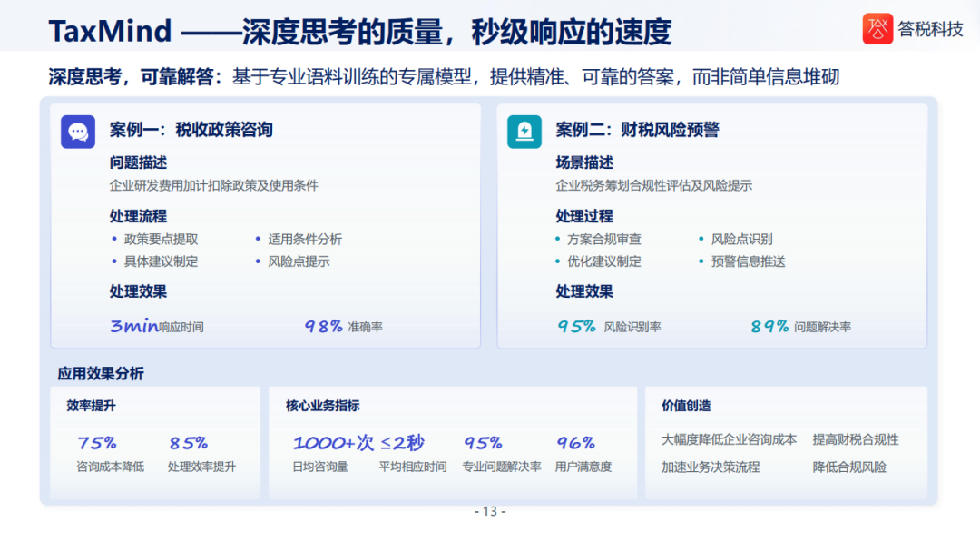This screenshot has height=551, width=980.
Task: Click the text 企业研发费用加计扣除政策及使用条件
Action: [x=214, y=185]
